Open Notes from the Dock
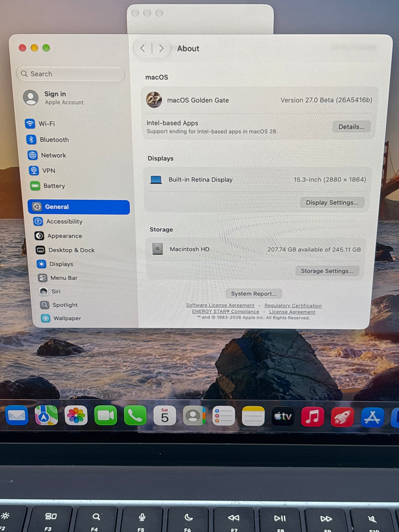This screenshot has height=532, width=399. tap(253, 416)
